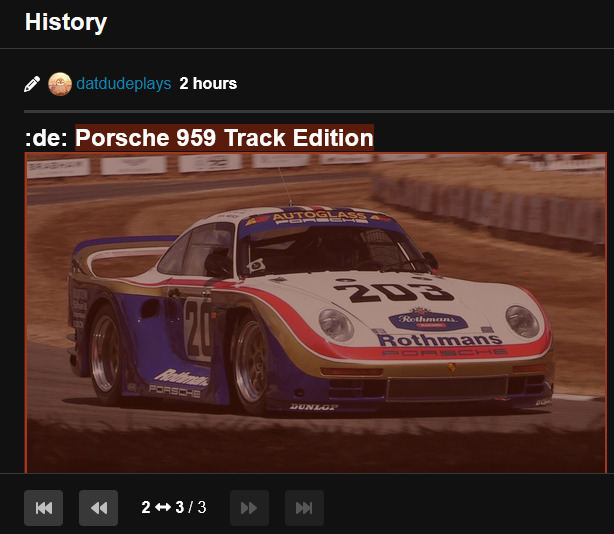Click the ↔ compare symbol between revisions
Image resolution: width=614 pixels, height=534 pixels.
pos(163,508)
